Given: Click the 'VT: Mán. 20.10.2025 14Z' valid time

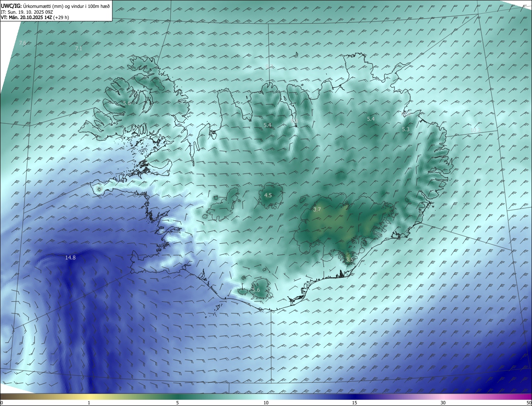Looking at the screenshot, I should (26, 17).
